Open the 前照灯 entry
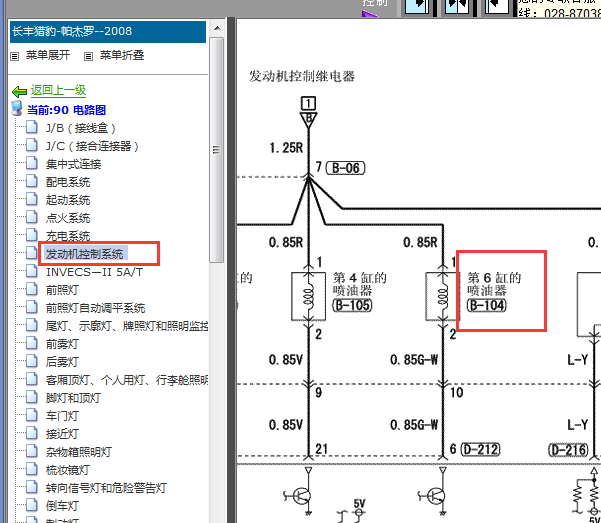This screenshot has height=523, width=601. [62, 290]
